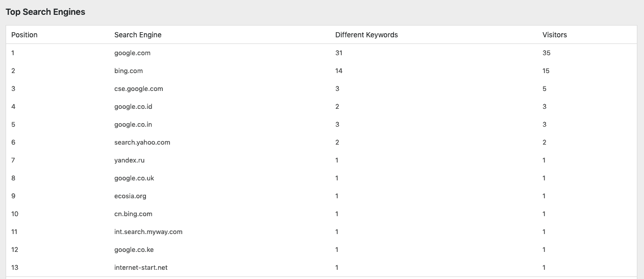Click keyword count 14 for bing.com
This screenshot has height=279, width=644.
pyautogui.click(x=339, y=71)
